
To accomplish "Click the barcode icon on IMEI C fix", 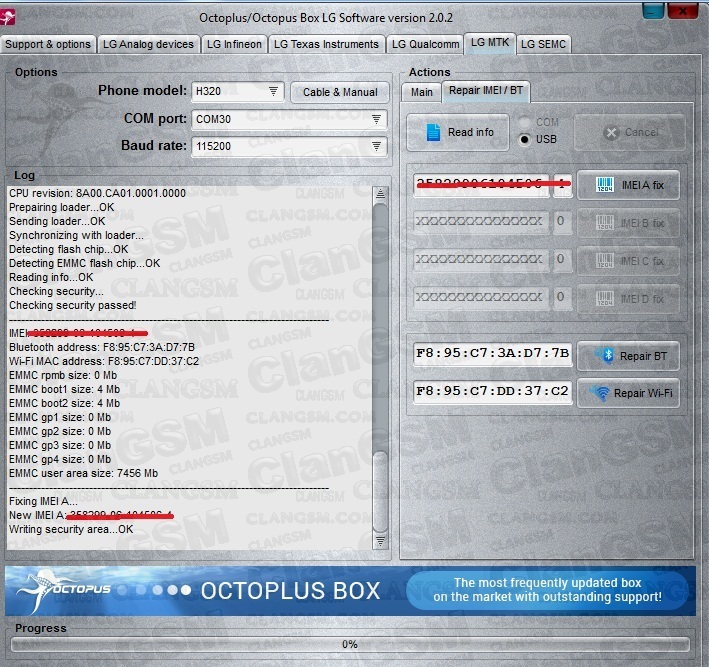I will (x=605, y=261).
